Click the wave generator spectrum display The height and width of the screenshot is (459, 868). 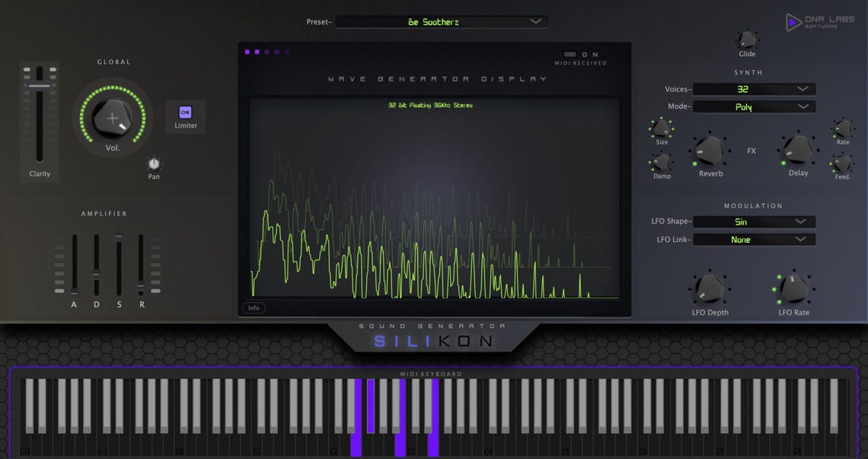tap(435, 199)
